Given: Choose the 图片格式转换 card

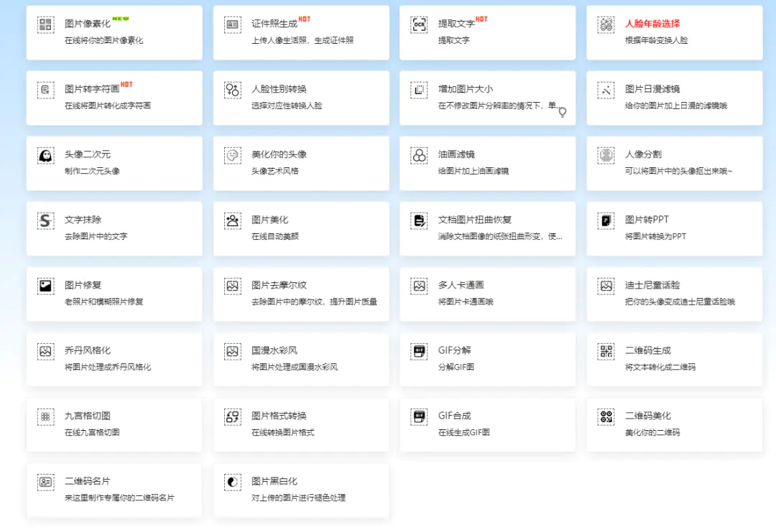Looking at the screenshot, I should point(300,424).
